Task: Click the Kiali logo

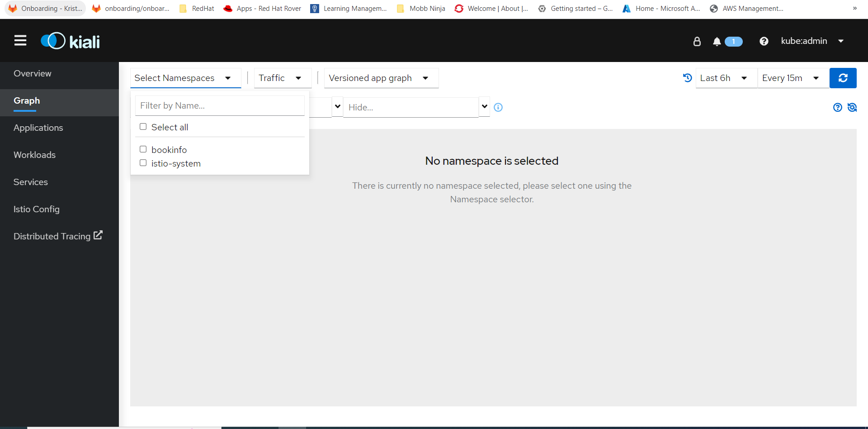Action: [70, 41]
